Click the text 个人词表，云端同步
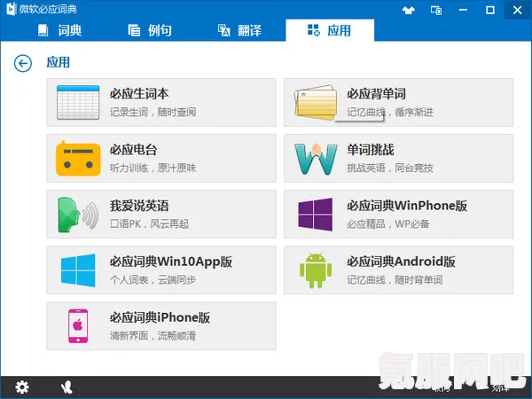 [x=153, y=280]
